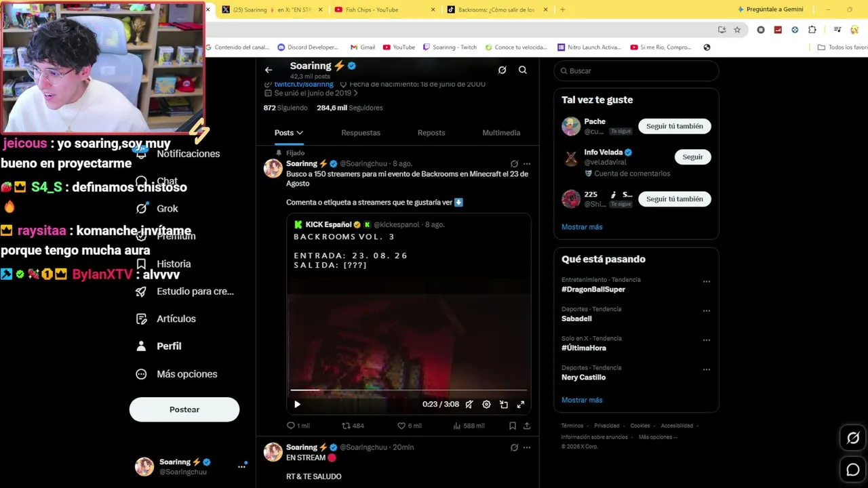868x488 pixels.
Task: Bookmark the pinned Backrooms post
Action: [x=513, y=426]
